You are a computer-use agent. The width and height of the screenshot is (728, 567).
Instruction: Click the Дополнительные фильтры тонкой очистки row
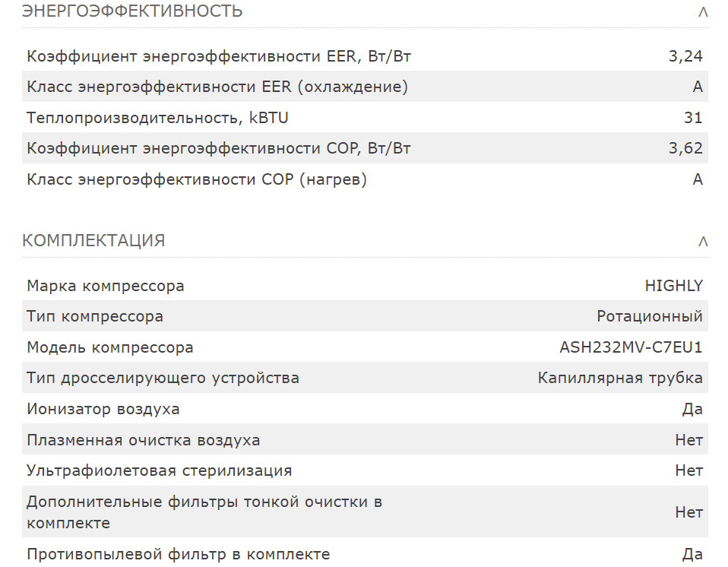(x=365, y=512)
